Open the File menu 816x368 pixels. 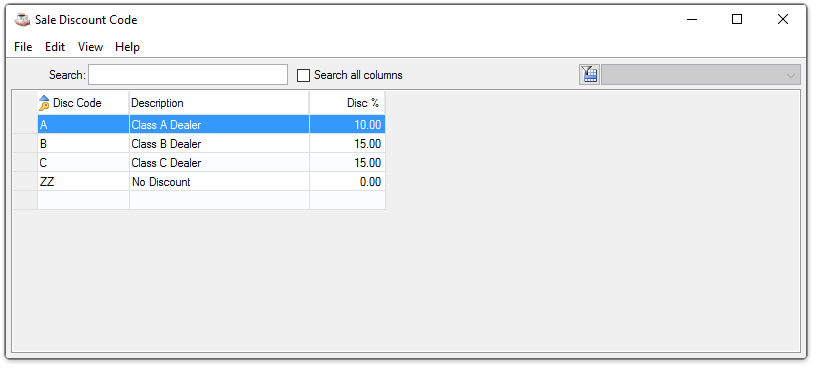coord(23,47)
